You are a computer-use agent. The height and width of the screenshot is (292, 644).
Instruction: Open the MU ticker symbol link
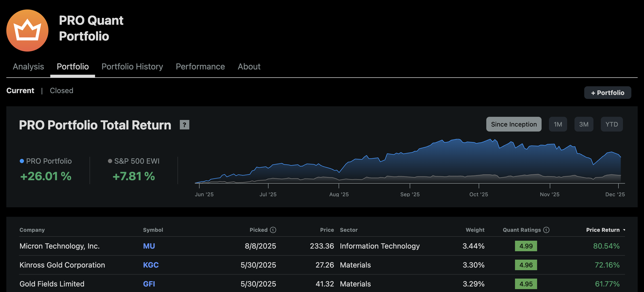point(149,246)
